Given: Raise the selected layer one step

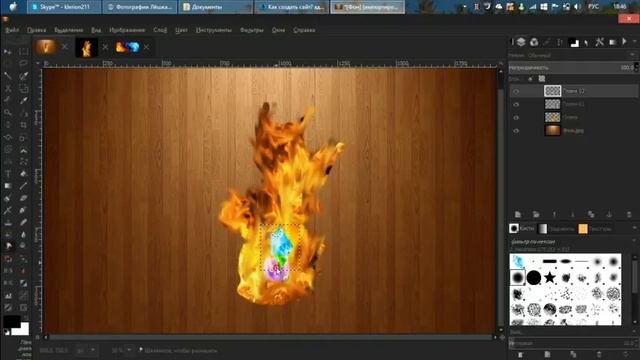Looking at the screenshot, I should [554, 214].
